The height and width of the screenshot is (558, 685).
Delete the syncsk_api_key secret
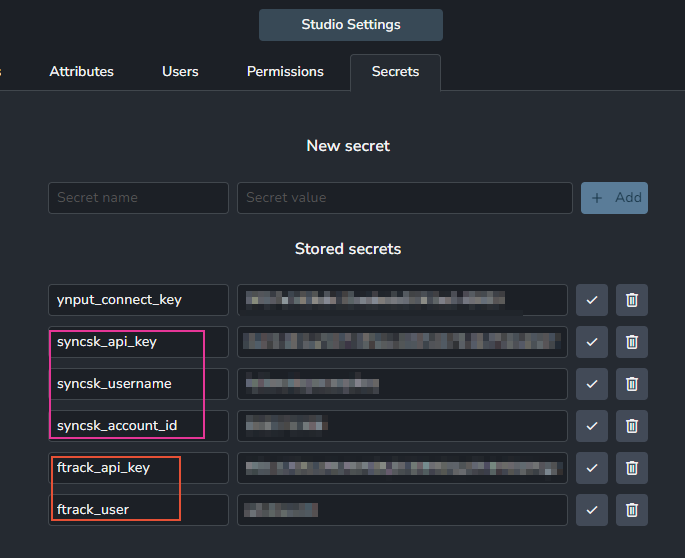point(632,342)
